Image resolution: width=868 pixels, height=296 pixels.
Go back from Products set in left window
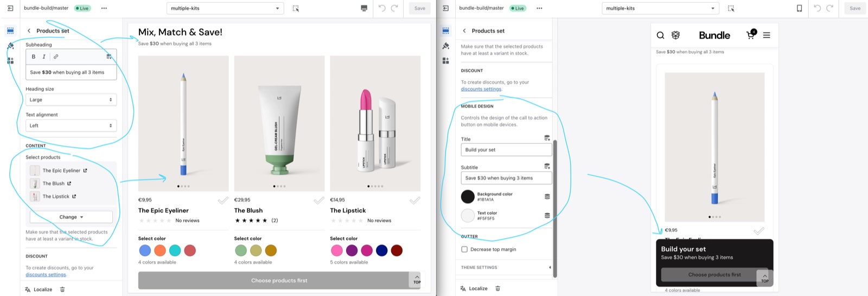(x=29, y=31)
